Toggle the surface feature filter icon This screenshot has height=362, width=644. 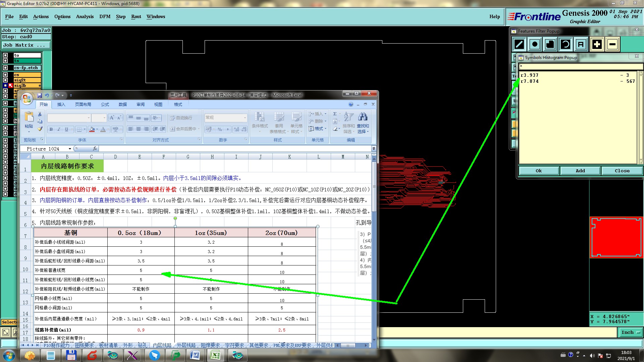[x=550, y=44]
